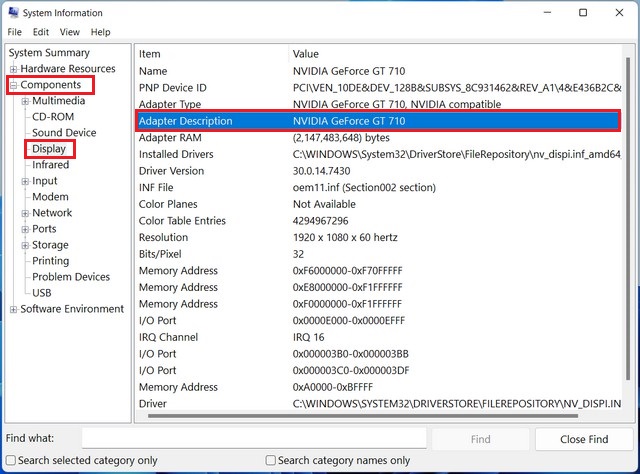
Task: Select the PNP Device ID row
Action: tap(378, 88)
